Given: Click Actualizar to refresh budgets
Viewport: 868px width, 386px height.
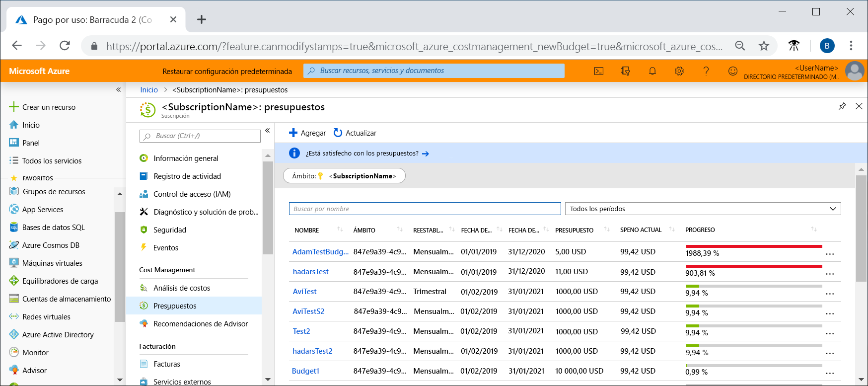Looking at the screenshot, I should click(x=355, y=133).
